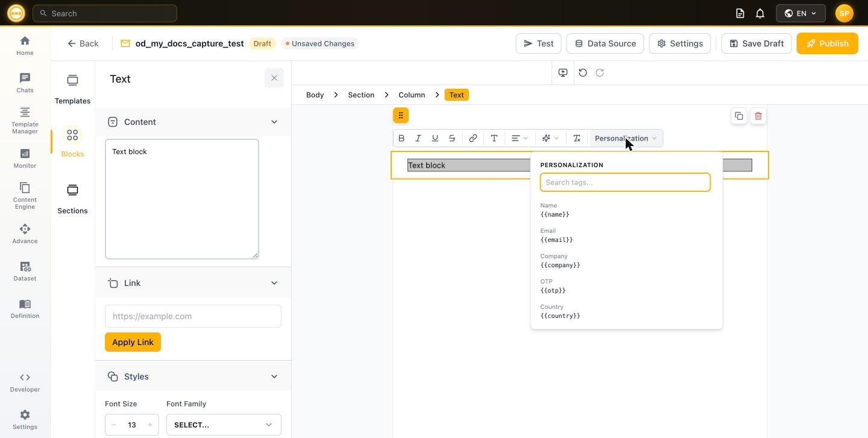
Task: Click the app logo
Action: 16,13
